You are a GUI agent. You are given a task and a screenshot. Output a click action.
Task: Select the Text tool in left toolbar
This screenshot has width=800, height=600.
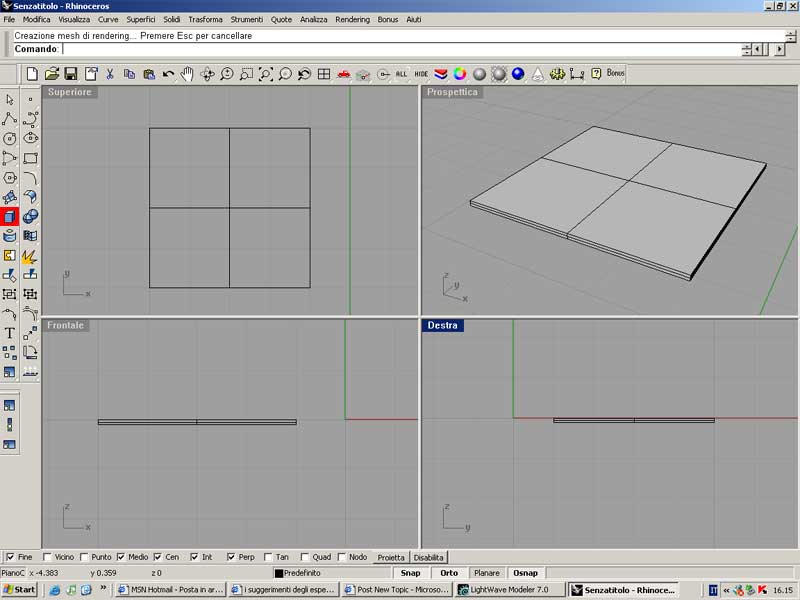(10, 333)
